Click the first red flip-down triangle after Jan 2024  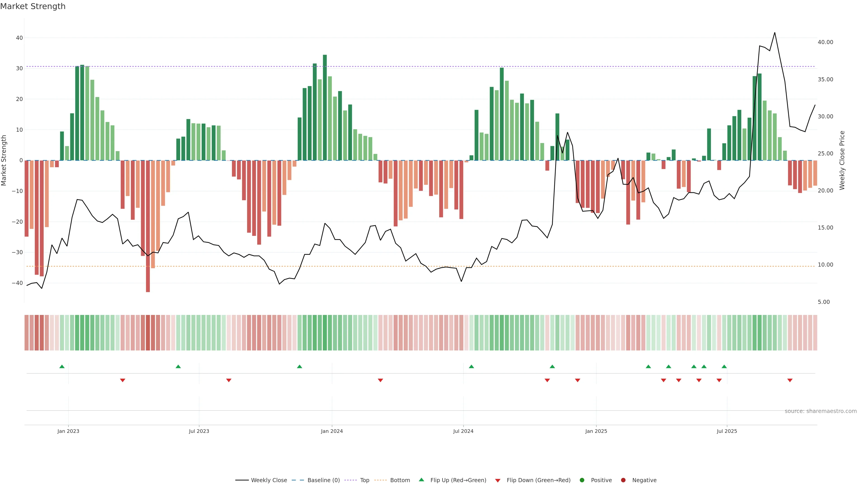point(380,380)
